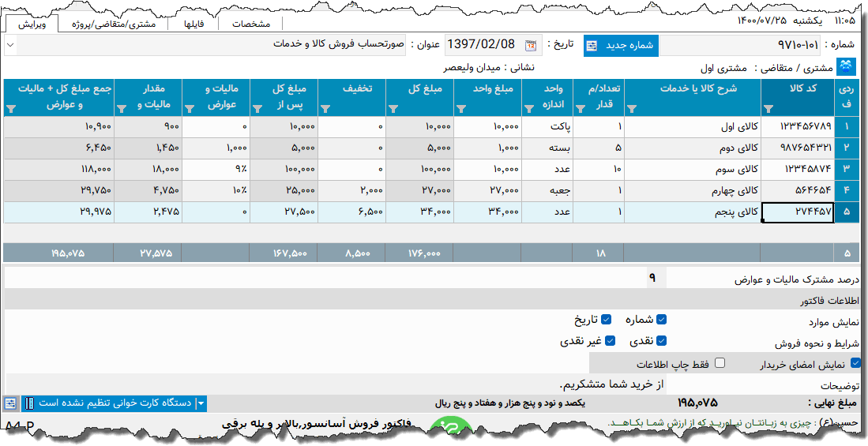Click filter icon in شرح کالا یا خدمات header
This screenshot has height=446, width=868.
point(632,108)
